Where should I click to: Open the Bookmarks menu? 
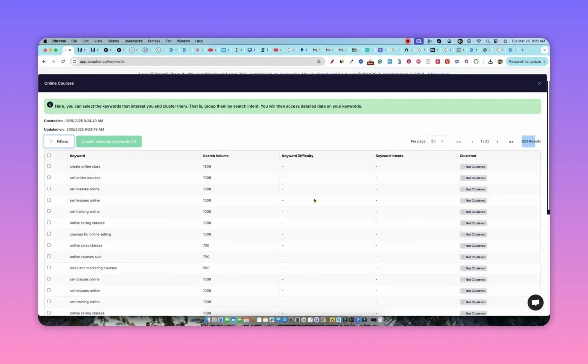coord(133,41)
